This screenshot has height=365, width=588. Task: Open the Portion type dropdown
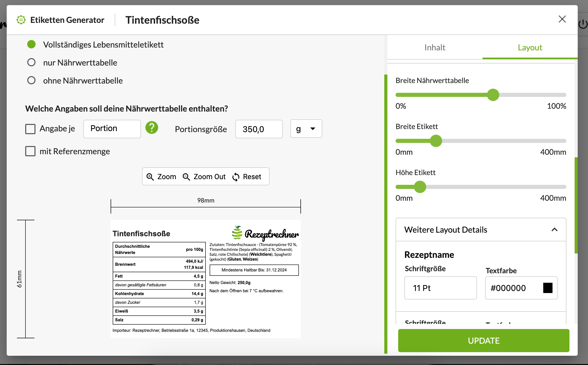click(111, 129)
